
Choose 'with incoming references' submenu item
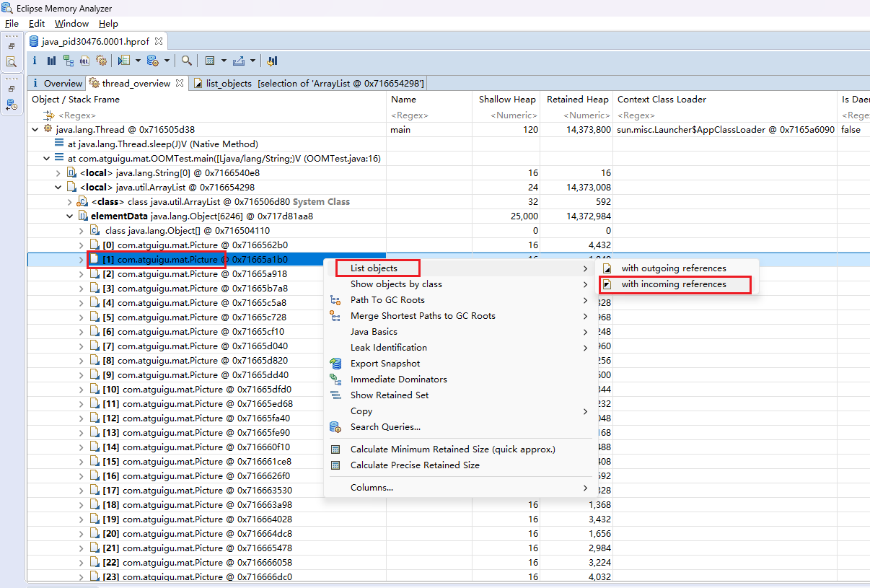point(674,284)
